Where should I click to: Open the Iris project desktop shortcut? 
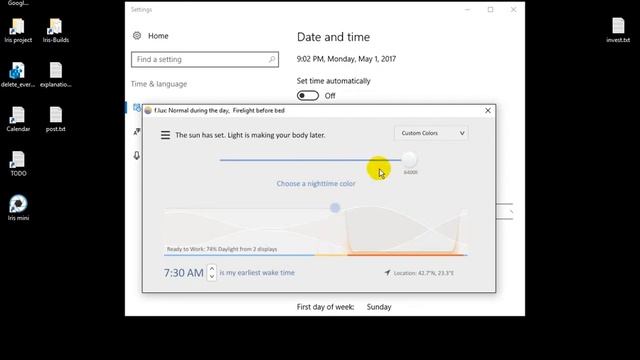tap(18, 31)
